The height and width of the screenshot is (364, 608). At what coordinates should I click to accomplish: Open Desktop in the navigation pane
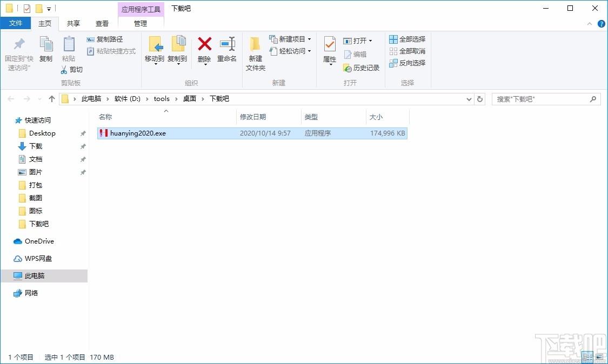click(x=42, y=133)
